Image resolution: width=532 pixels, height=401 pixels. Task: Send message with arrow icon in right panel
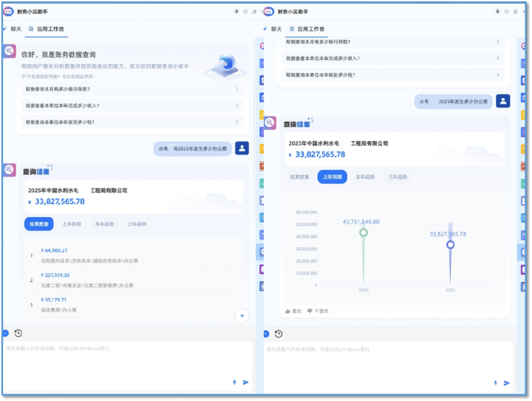[506, 383]
